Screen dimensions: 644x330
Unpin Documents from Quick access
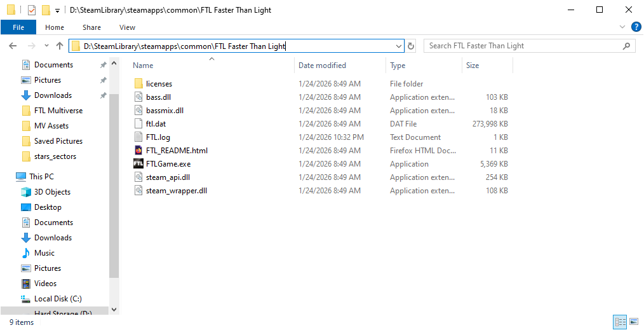tap(103, 65)
